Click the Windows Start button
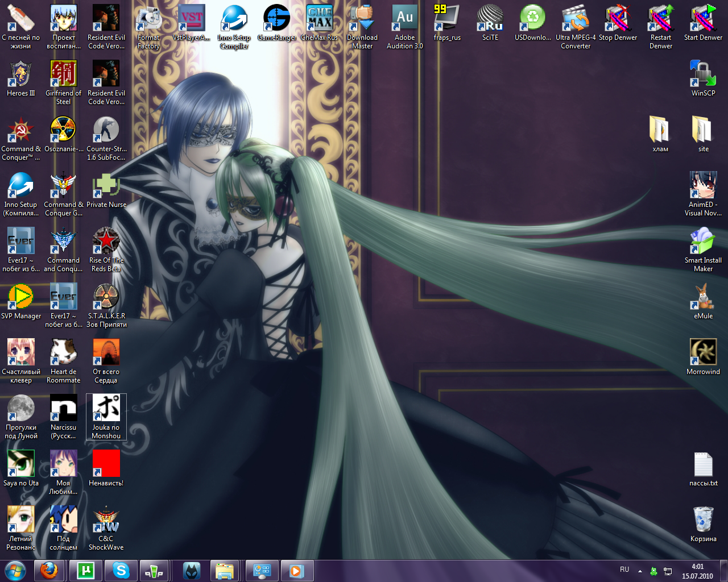 (x=15, y=571)
